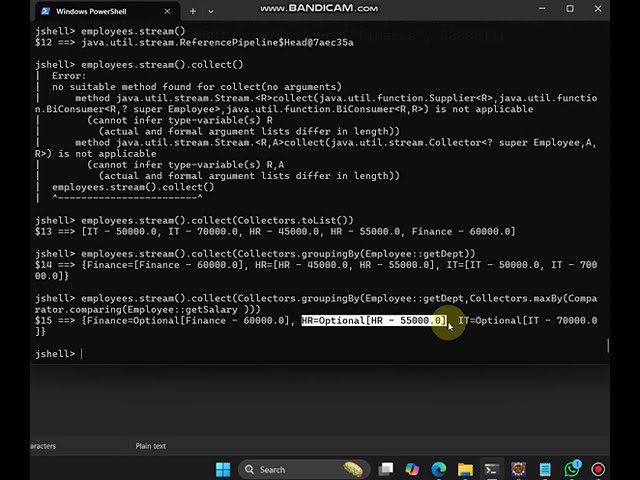Open File Explorer from taskbar
Image resolution: width=640 pixels, height=480 pixels.
(465, 469)
